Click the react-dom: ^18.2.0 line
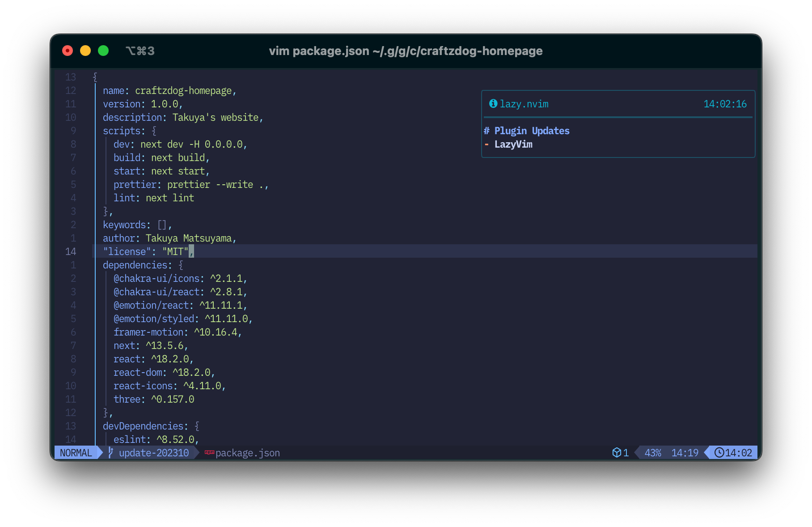 (x=164, y=372)
